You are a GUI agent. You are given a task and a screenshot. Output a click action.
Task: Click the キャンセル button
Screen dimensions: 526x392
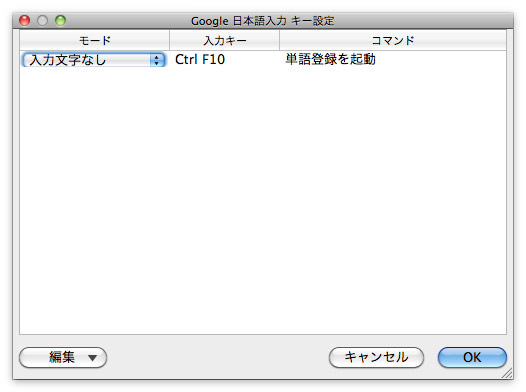(x=376, y=357)
